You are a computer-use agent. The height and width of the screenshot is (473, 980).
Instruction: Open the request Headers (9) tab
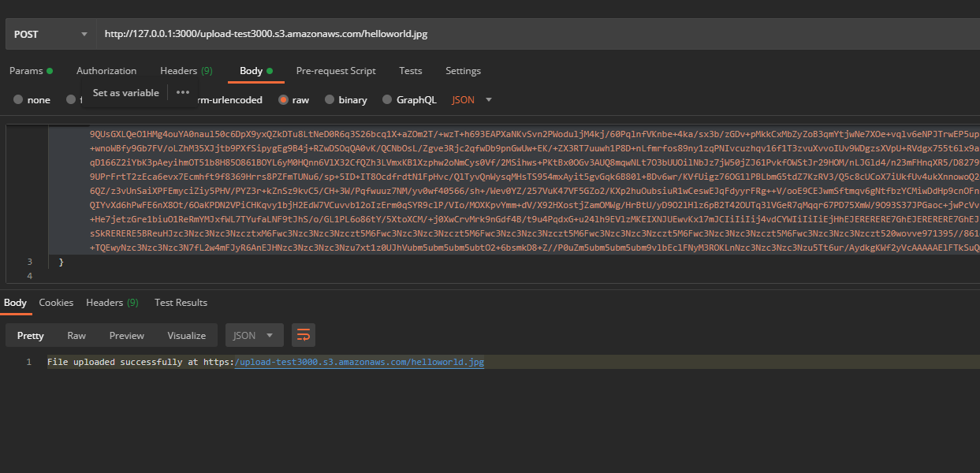(186, 71)
